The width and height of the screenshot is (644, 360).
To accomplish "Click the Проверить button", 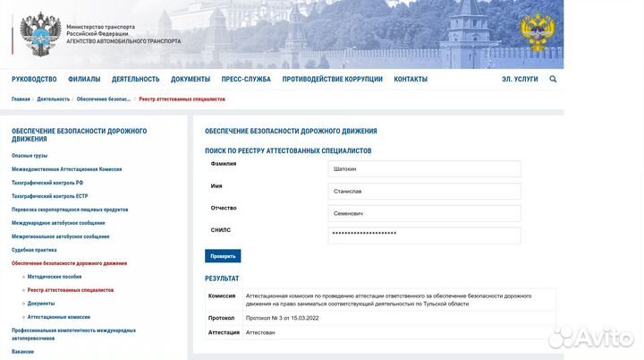I will [x=223, y=256].
